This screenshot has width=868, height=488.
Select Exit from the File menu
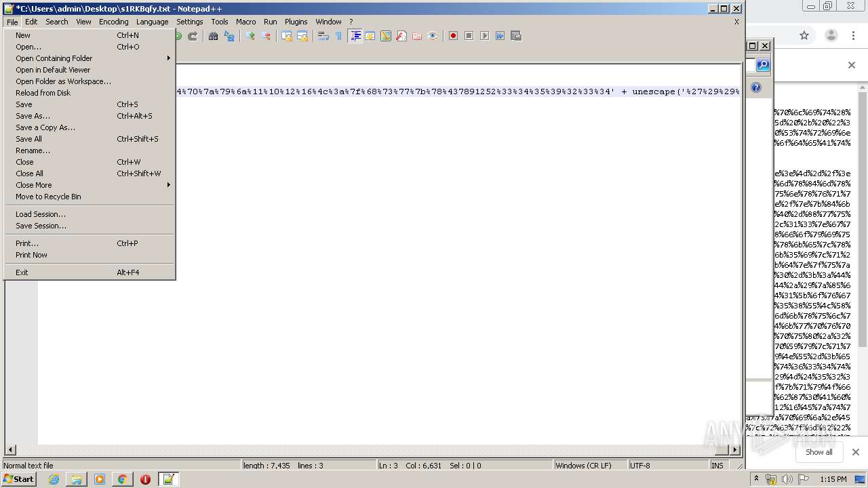(90, 272)
